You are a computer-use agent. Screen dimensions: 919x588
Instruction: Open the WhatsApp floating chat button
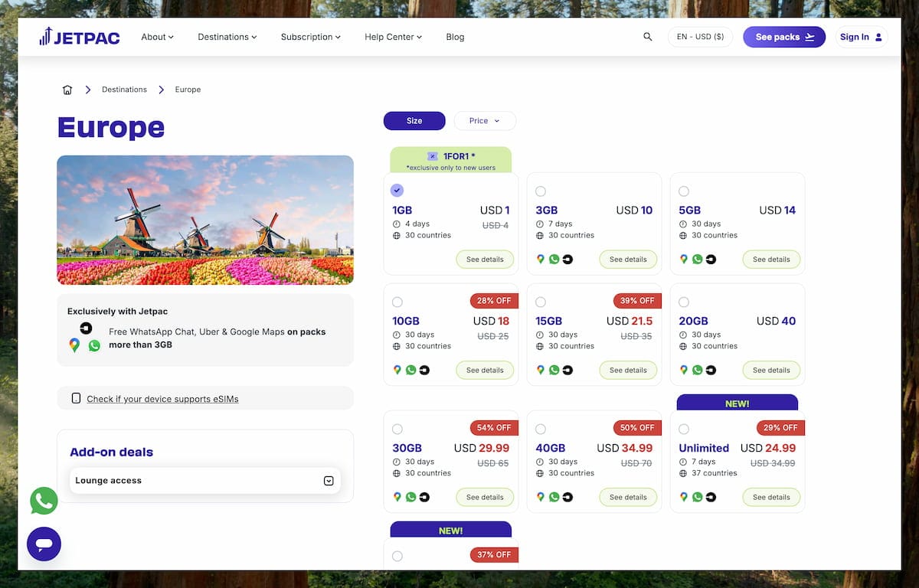tap(44, 501)
